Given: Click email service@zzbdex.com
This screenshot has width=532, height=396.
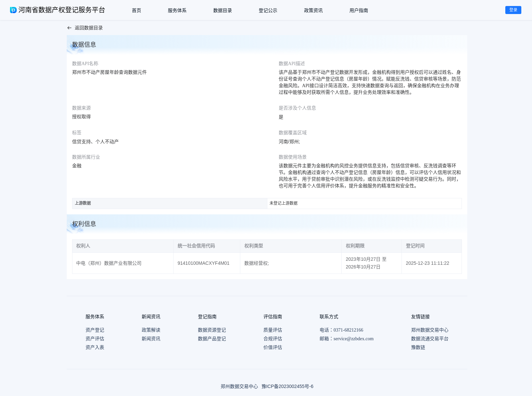Looking at the screenshot, I should point(353,339).
